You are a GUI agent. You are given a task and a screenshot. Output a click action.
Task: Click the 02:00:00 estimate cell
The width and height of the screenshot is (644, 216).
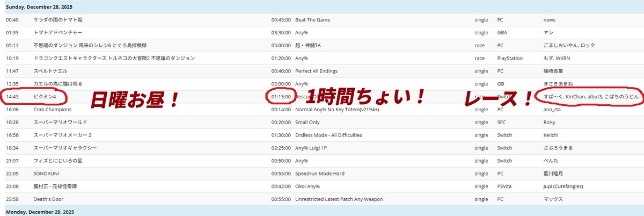281,84
